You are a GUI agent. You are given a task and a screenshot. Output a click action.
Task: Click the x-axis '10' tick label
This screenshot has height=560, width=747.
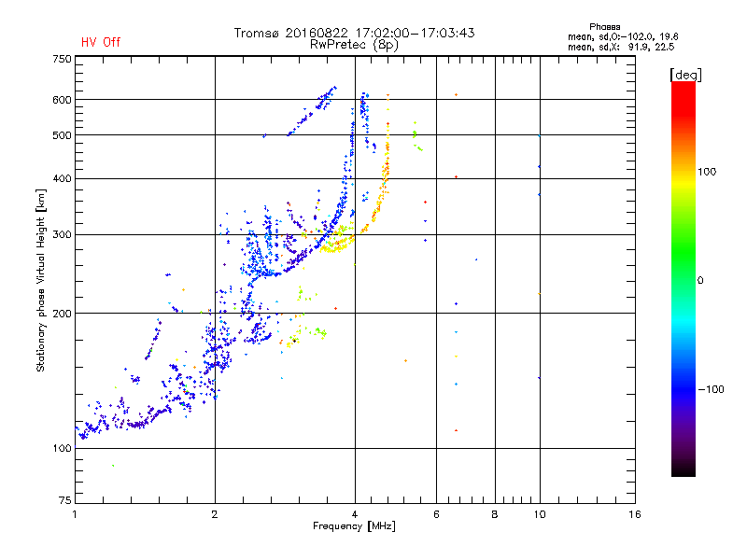(x=540, y=514)
